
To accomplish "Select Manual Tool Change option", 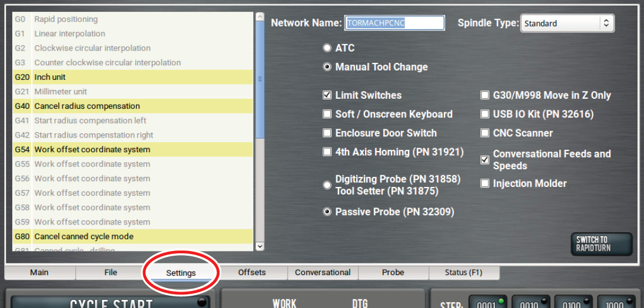I will pos(327,67).
